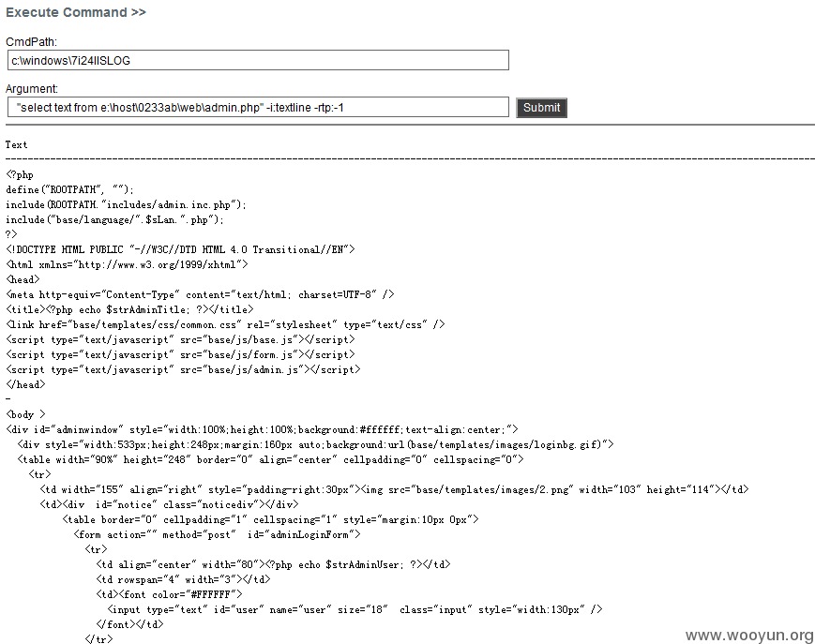
Task: Select the "<?php" opening line
Action: 20,175
